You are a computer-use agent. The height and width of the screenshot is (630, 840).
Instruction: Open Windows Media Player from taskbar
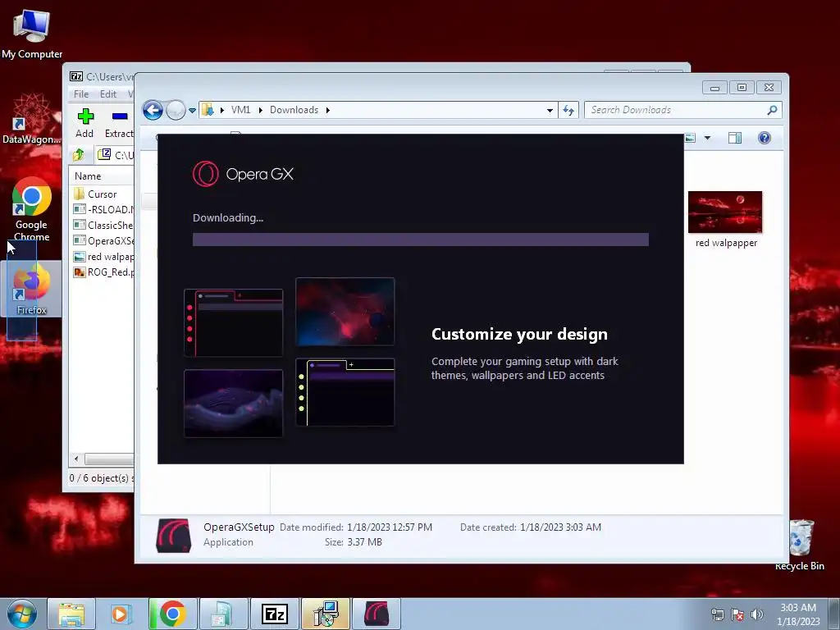point(121,614)
